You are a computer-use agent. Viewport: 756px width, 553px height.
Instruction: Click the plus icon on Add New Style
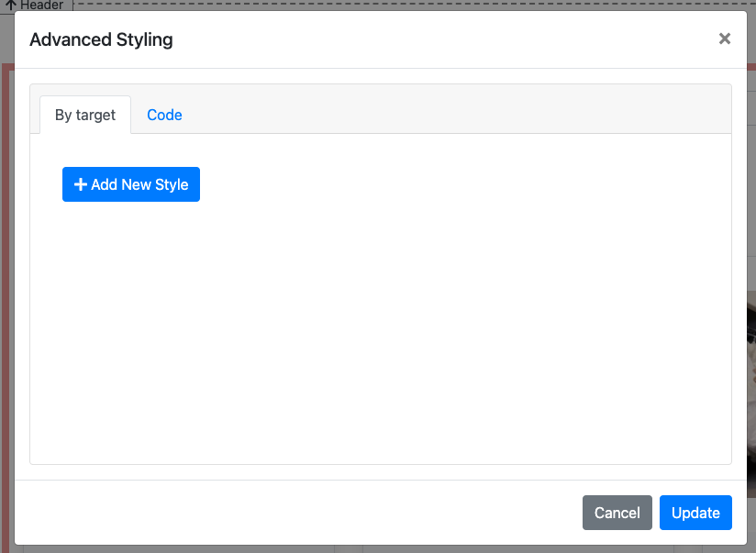pyautogui.click(x=80, y=184)
